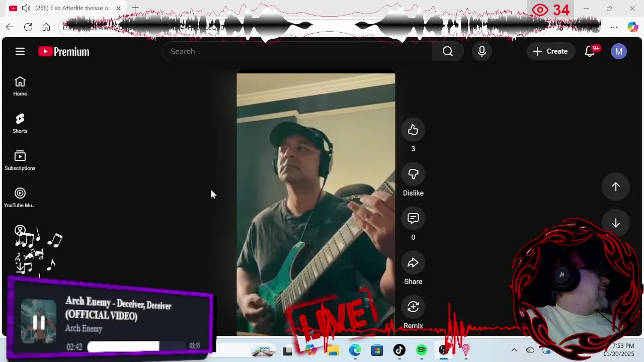The image size is (644, 362).
Task: Open Spotify from the taskbar
Action: click(x=422, y=350)
